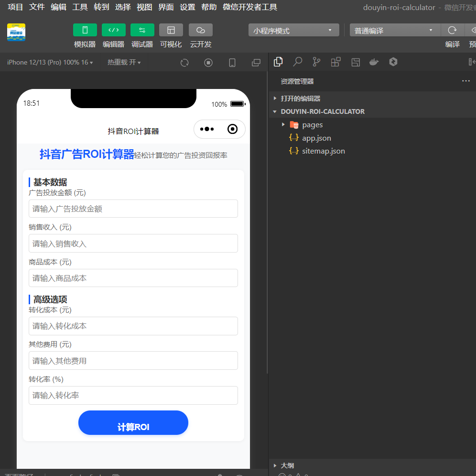Open the 编辑 menu

tap(58, 7)
